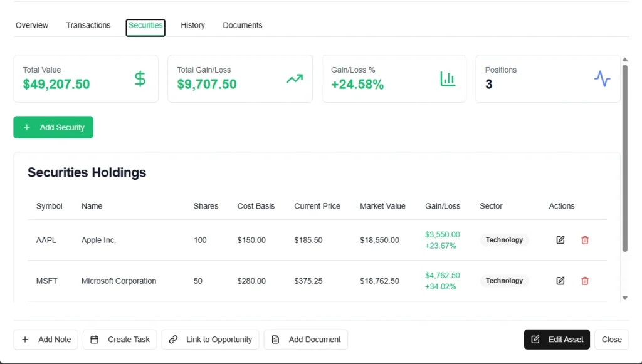Click the dollar sign icon in Total Value card
Screen dimensions: 642x364
tap(140, 79)
